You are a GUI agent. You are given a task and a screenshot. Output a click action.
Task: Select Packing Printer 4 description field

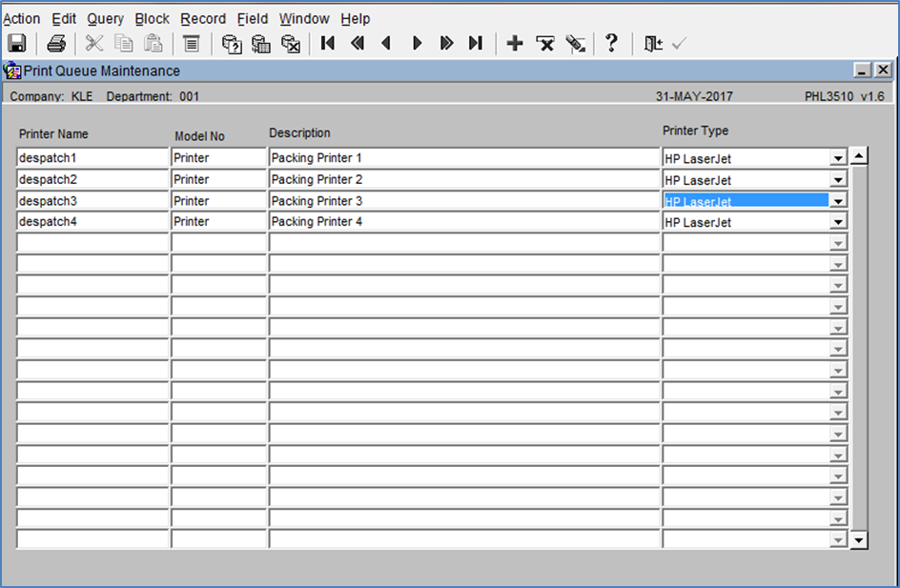coord(464,221)
